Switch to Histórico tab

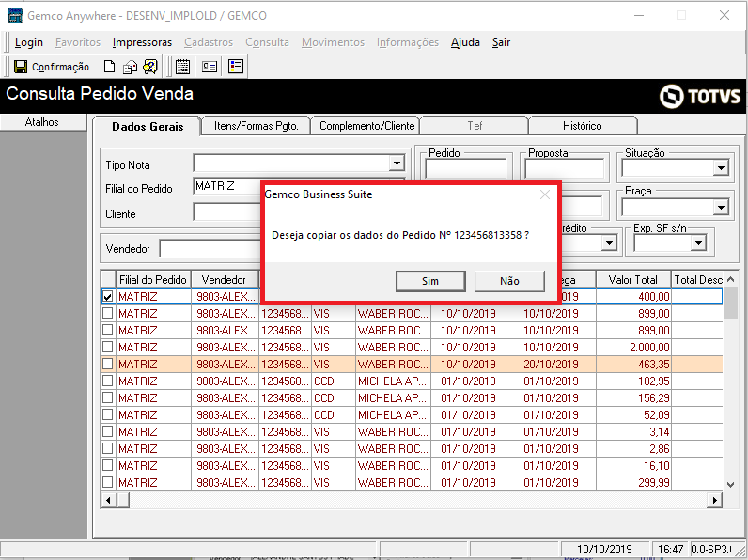coord(582,126)
